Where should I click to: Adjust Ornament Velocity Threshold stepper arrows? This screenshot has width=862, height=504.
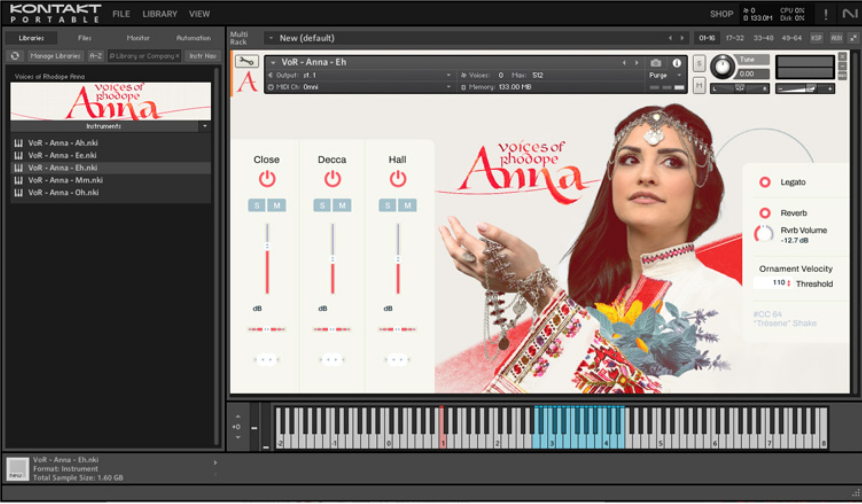coord(789,283)
